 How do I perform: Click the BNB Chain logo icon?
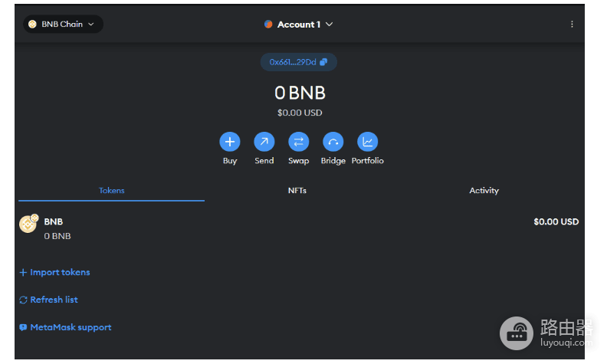coord(32,24)
